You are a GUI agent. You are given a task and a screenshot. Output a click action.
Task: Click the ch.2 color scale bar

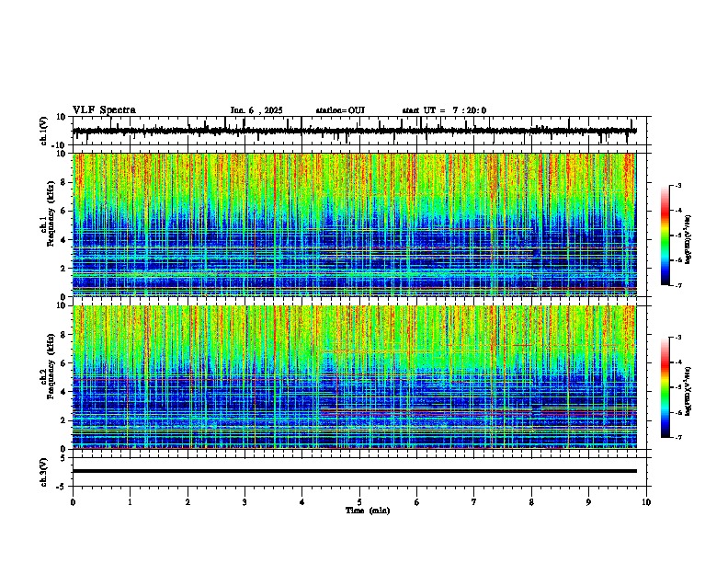pyautogui.click(x=665, y=387)
